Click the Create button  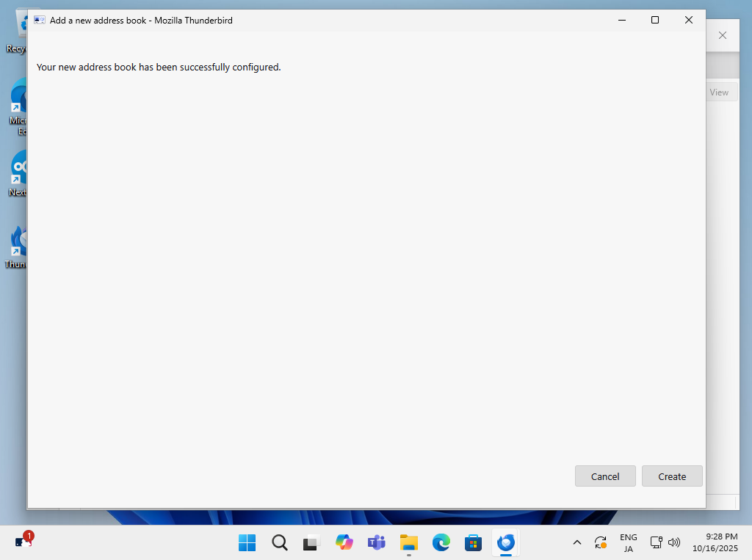pos(672,476)
